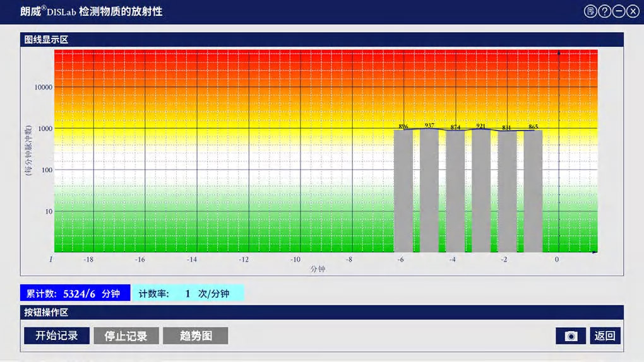
Task: Take a screenshot with the camera icon
Action: coord(571,336)
